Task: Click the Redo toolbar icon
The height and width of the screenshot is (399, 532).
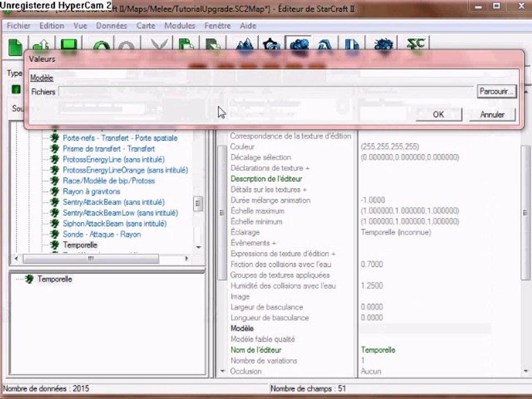Action: (x=126, y=46)
